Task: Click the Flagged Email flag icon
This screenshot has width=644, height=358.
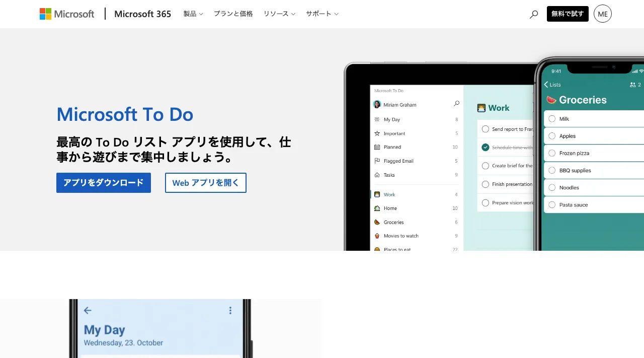Action: point(377,161)
